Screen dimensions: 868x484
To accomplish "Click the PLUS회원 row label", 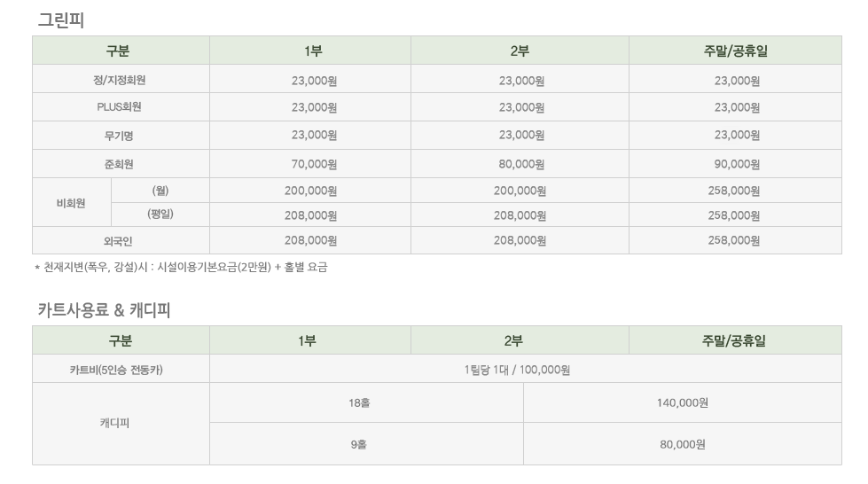I will pos(119,106).
